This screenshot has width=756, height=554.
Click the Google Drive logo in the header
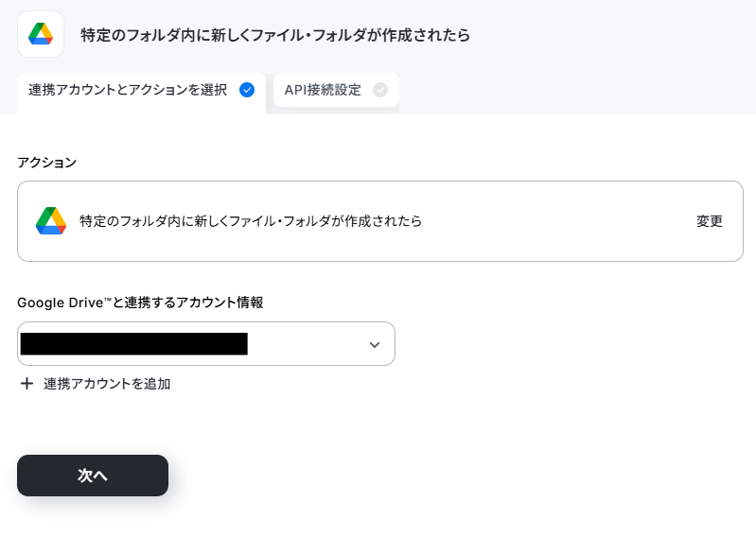(x=41, y=34)
